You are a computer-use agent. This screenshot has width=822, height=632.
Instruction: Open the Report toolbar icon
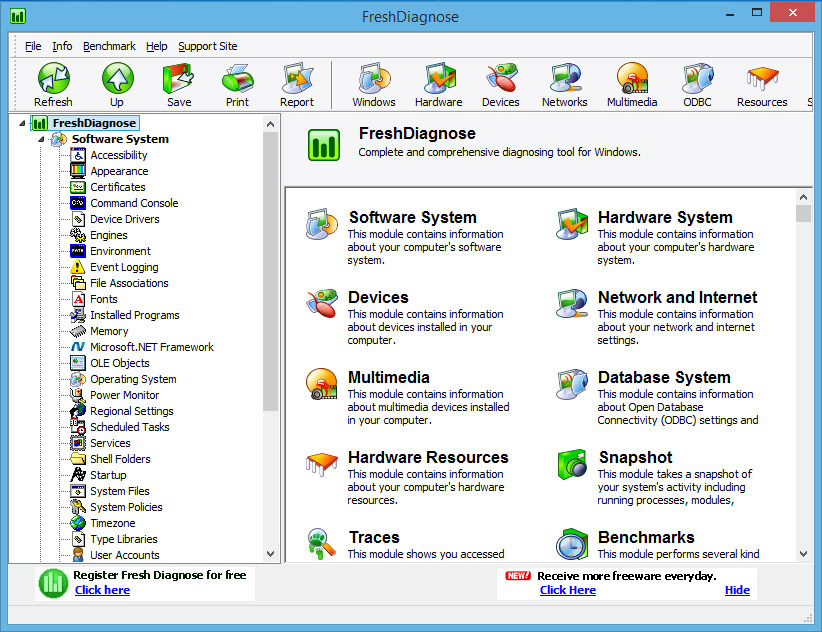(297, 79)
